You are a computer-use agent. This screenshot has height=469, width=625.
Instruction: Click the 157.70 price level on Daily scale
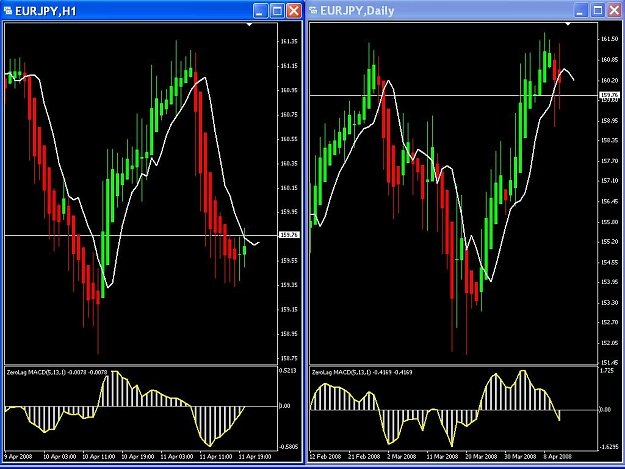(609, 161)
